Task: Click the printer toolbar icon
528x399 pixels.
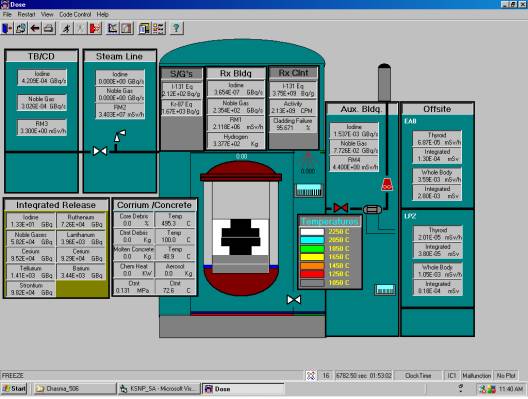Action: pos(49,28)
